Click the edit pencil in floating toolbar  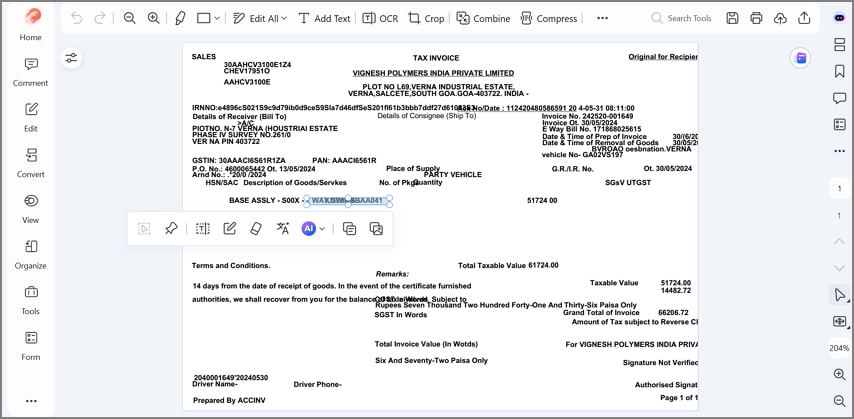pos(230,229)
